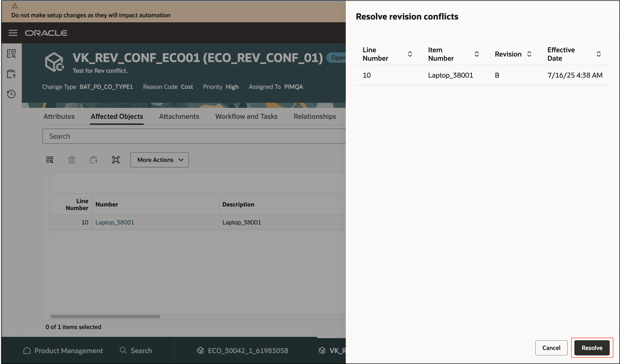This screenshot has width=620, height=364.
Task: Open the Attachments tab
Action: click(x=179, y=116)
